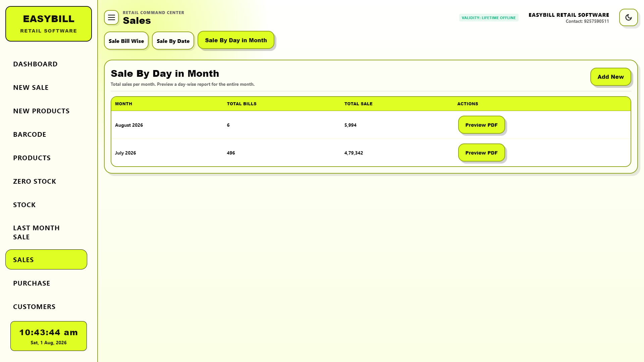Switch to dark mode with moon icon
Viewport: 644px width, 362px height.
628,17
